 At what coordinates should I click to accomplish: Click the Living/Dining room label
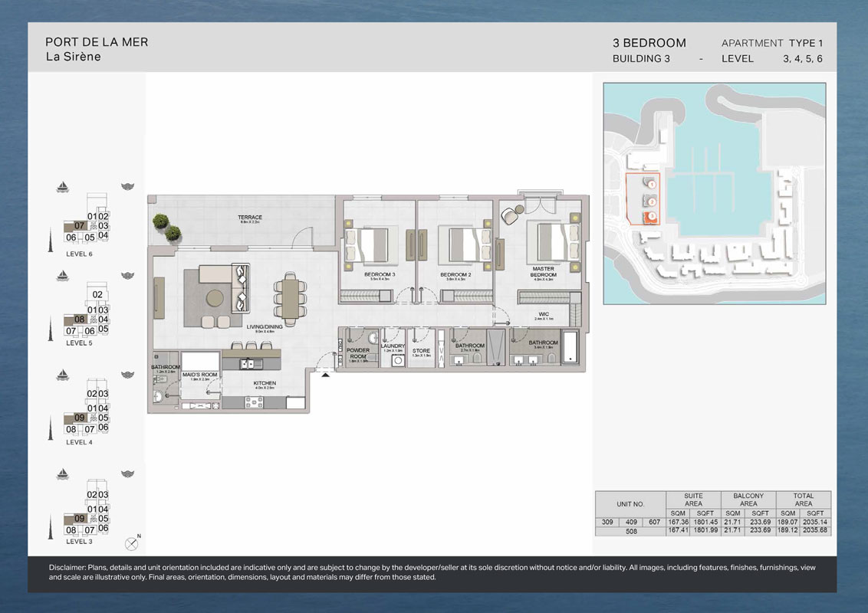click(x=265, y=326)
